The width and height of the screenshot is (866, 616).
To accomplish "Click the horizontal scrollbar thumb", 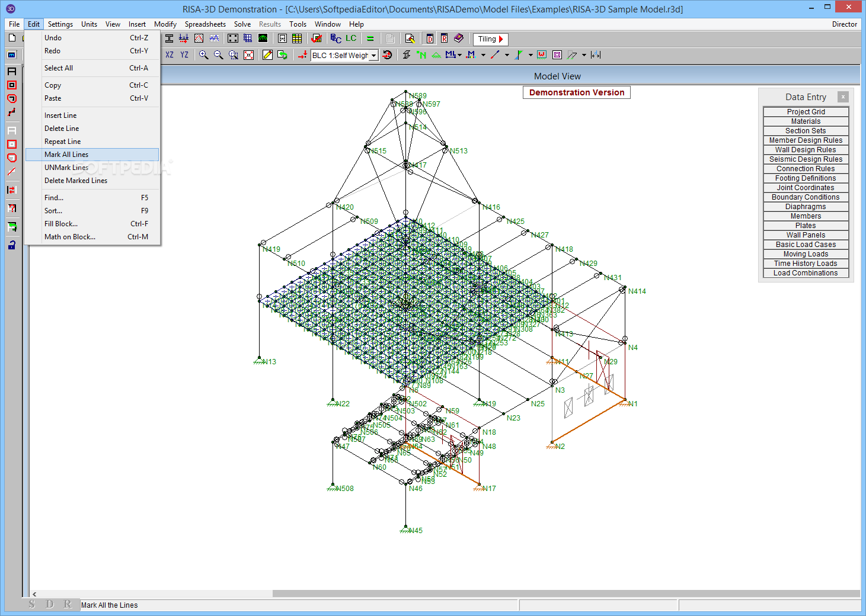I will click(x=566, y=593).
